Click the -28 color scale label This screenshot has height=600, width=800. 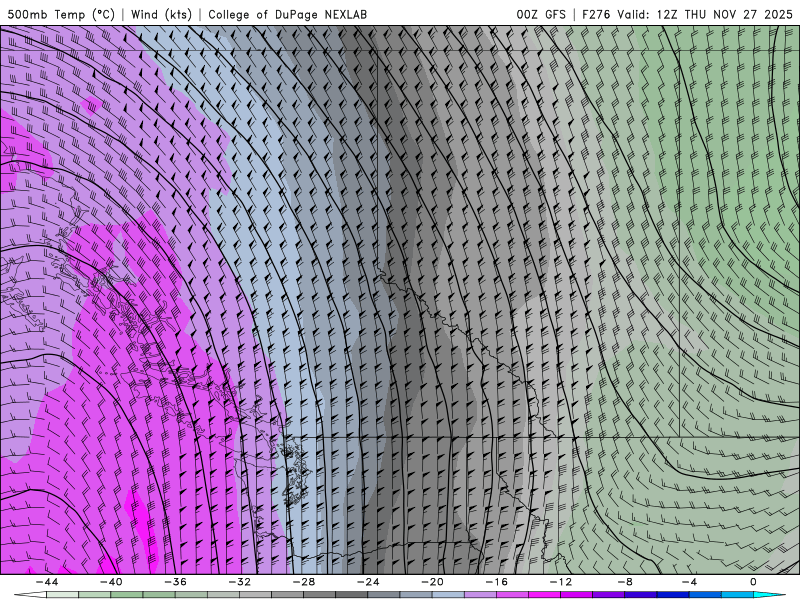click(x=304, y=582)
